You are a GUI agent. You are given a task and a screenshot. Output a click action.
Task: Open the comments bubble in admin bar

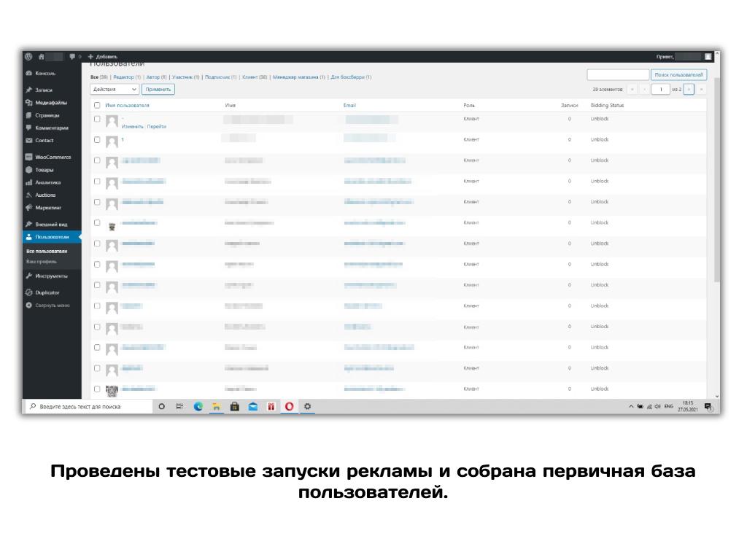pyautogui.click(x=73, y=56)
